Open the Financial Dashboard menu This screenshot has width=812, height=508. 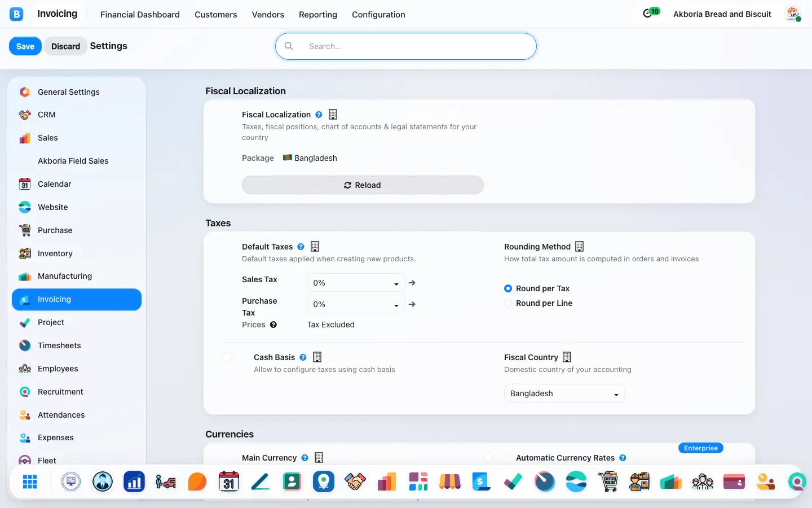(x=140, y=15)
